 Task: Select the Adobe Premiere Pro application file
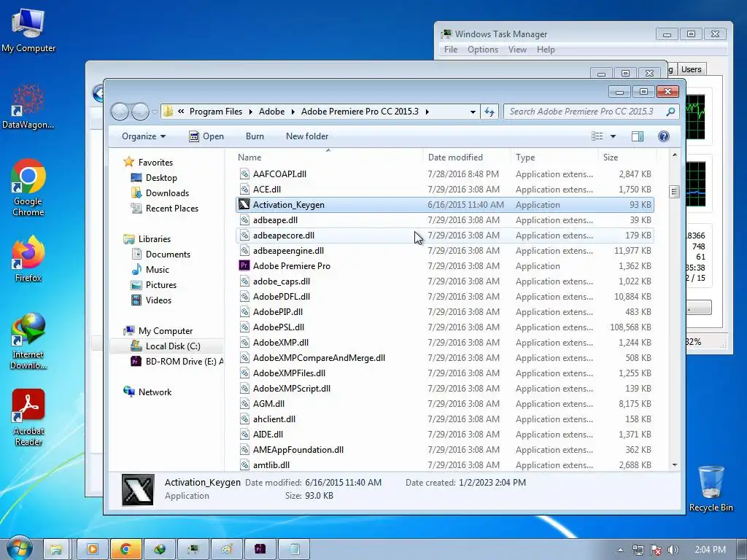[445, 265]
